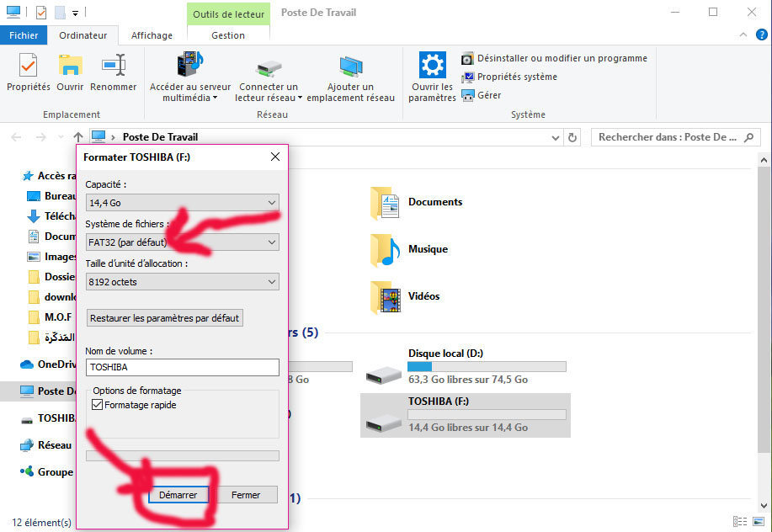Viewport: 772px width, 532px height.
Task: Click the Nom de volume text field
Action: click(183, 368)
